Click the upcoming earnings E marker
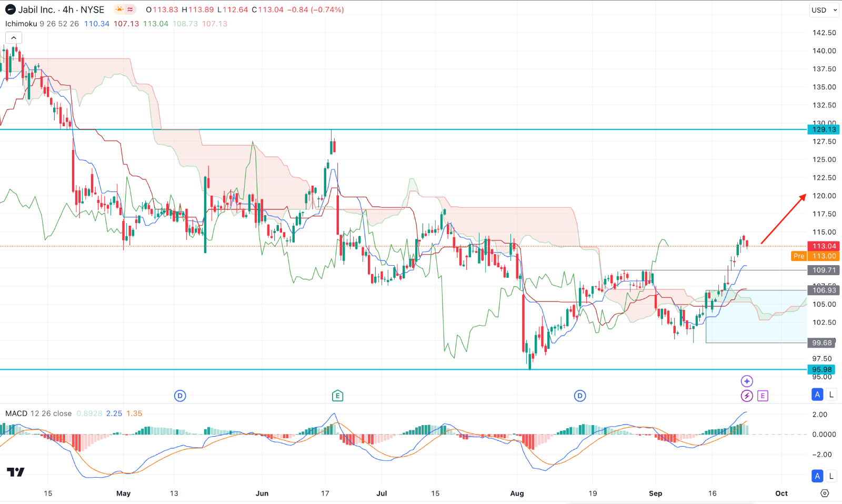Viewport: 842px width, 504px height. [x=763, y=396]
